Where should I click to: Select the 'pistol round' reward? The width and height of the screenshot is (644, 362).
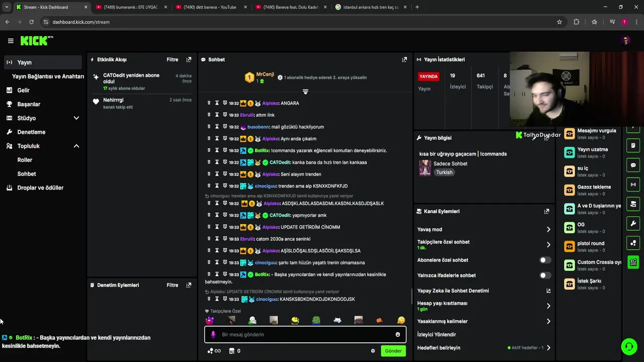[x=592, y=246]
